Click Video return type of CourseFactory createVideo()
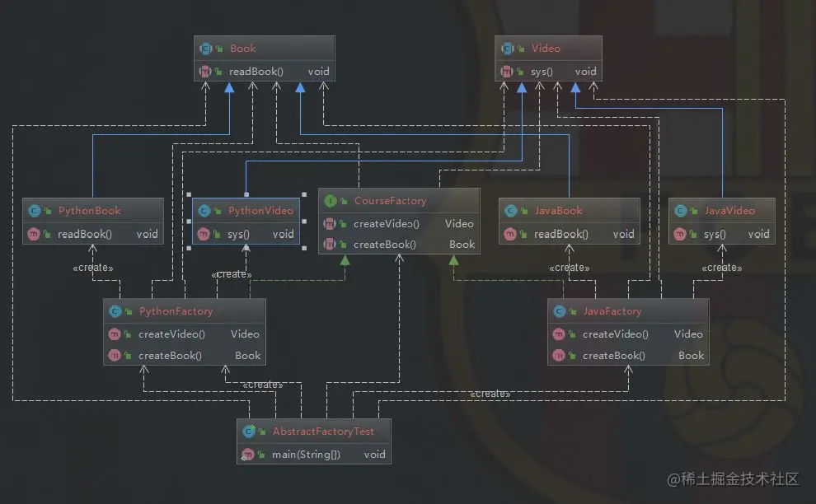The width and height of the screenshot is (816, 504). pos(459,224)
